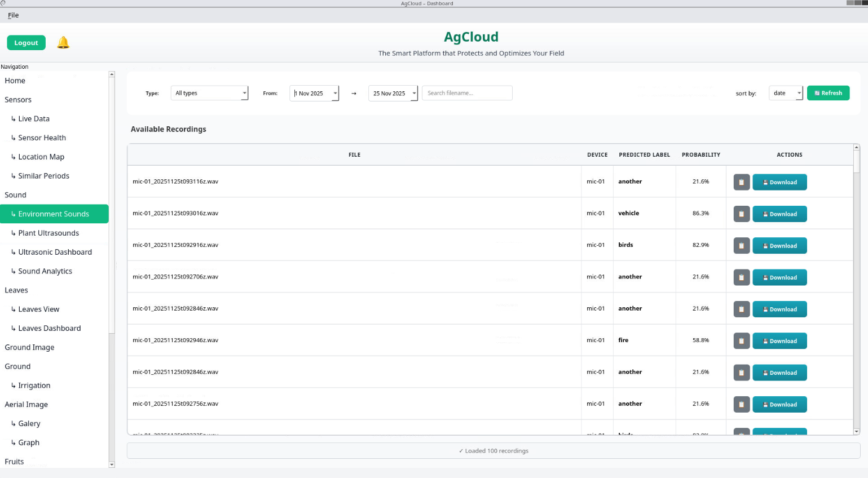Click the Search filename input field
Image resolution: width=868 pixels, height=478 pixels.
pyautogui.click(x=467, y=93)
